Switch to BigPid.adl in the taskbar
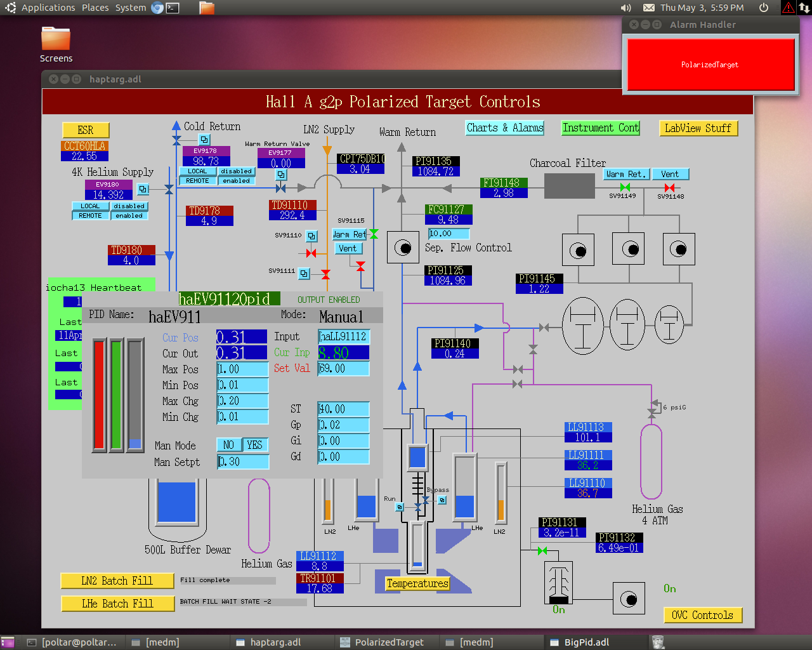 596,642
